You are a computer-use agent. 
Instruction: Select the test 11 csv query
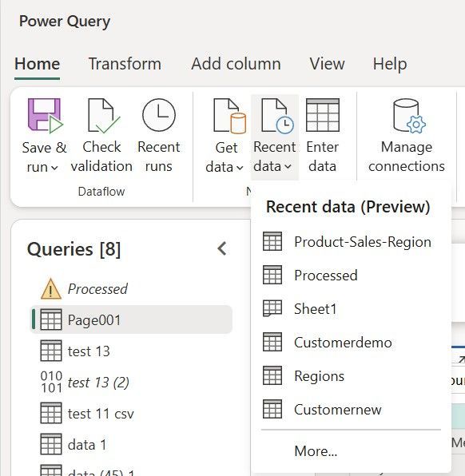[x=132, y=414]
